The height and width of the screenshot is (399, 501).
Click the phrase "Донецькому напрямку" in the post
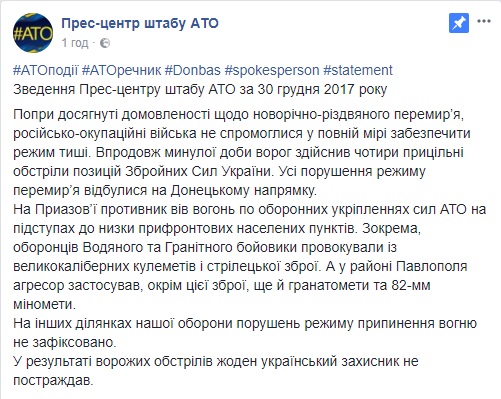pyautogui.click(x=242, y=190)
